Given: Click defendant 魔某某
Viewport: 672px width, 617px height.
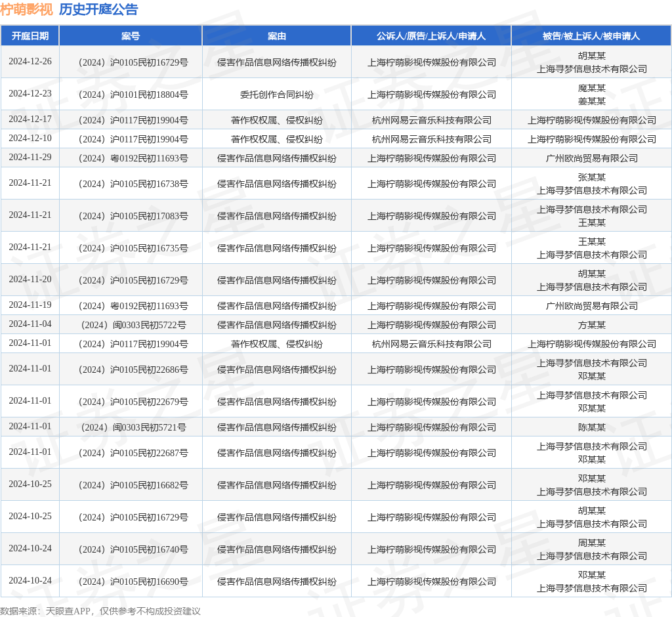Looking at the screenshot, I should point(592,88).
